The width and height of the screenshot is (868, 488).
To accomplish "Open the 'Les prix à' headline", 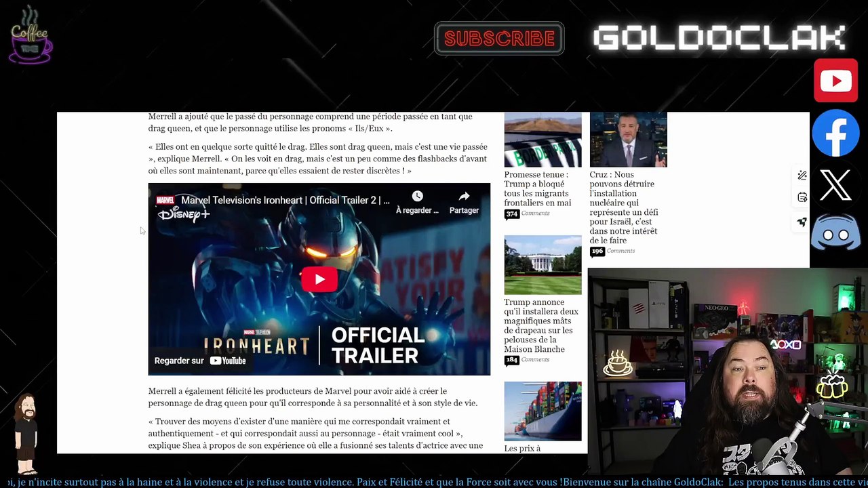I will click(x=522, y=448).
